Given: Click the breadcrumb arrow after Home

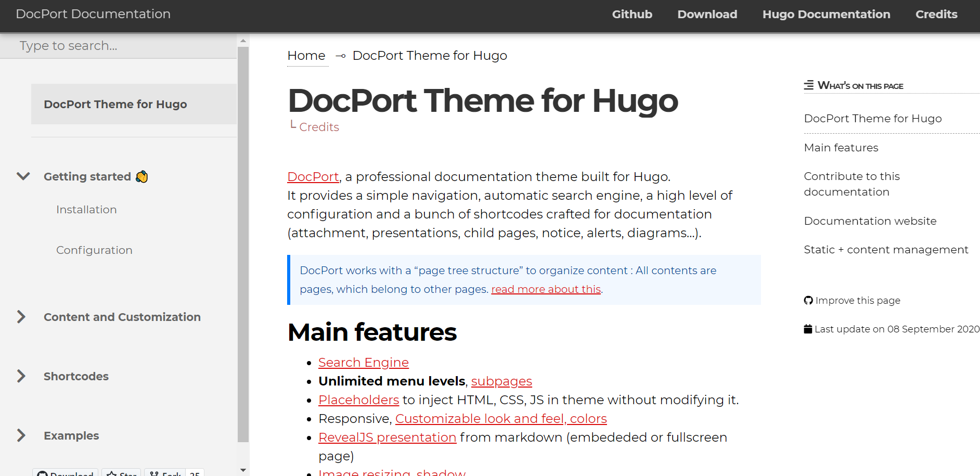Looking at the screenshot, I should (340, 56).
